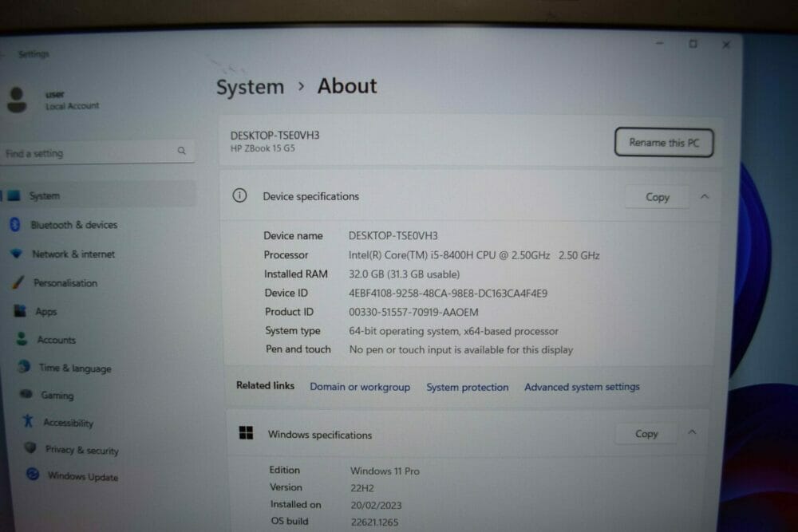Click the Windows logo icon

click(247, 433)
